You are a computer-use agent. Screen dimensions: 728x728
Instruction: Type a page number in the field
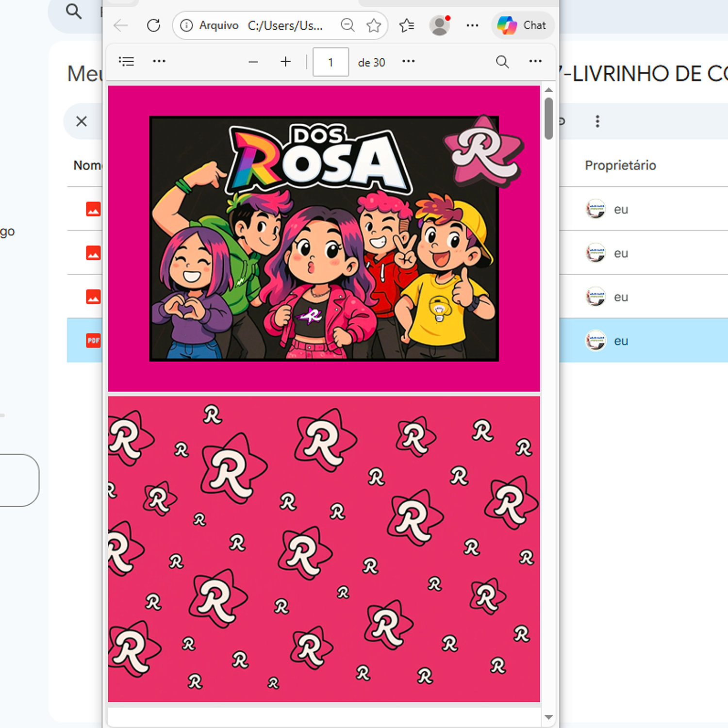coord(331,62)
